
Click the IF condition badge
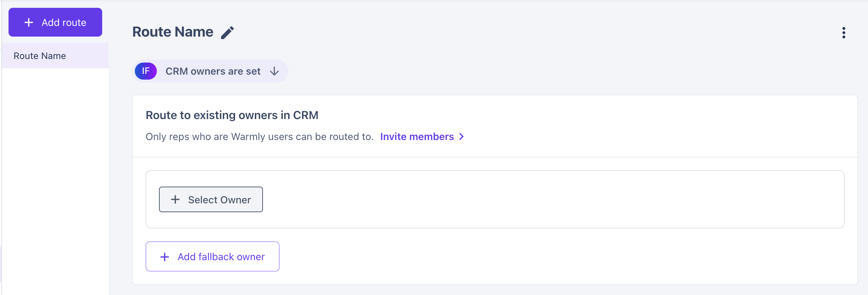pyautogui.click(x=146, y=71)
